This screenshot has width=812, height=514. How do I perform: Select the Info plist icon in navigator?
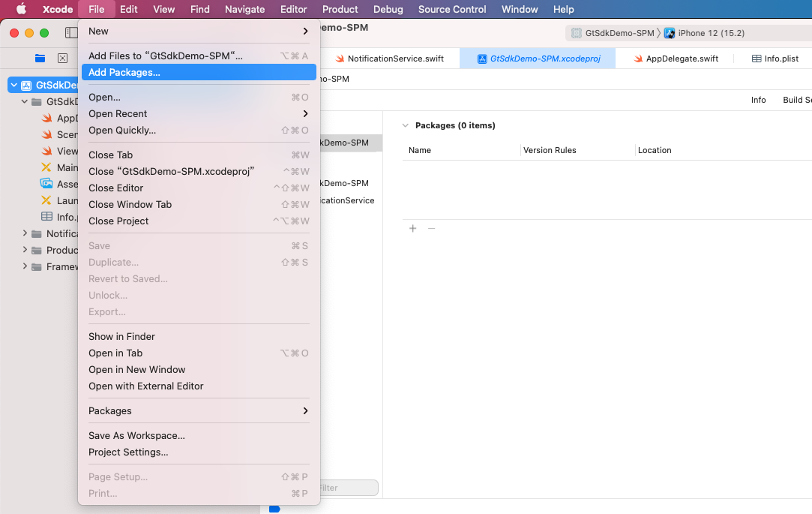coord(46,217)
